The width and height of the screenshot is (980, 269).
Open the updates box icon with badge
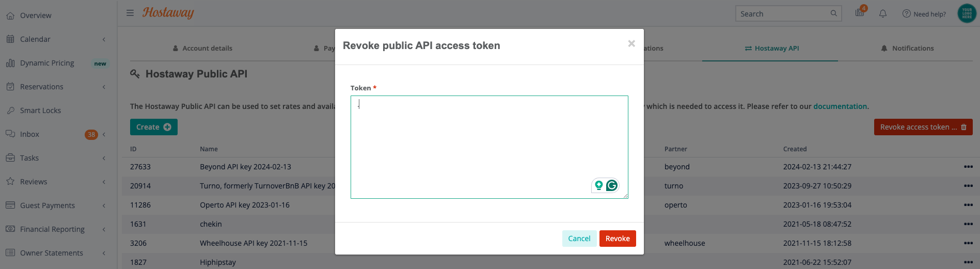pos(860,12)
